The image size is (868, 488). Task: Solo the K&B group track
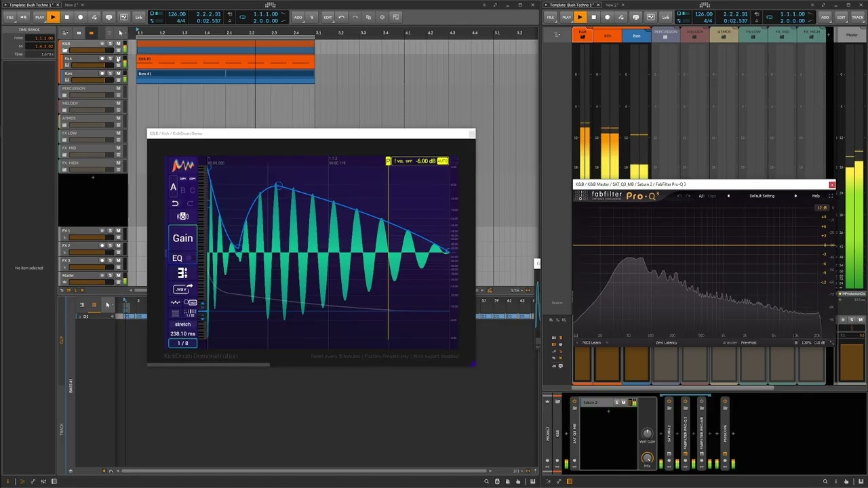111,43
